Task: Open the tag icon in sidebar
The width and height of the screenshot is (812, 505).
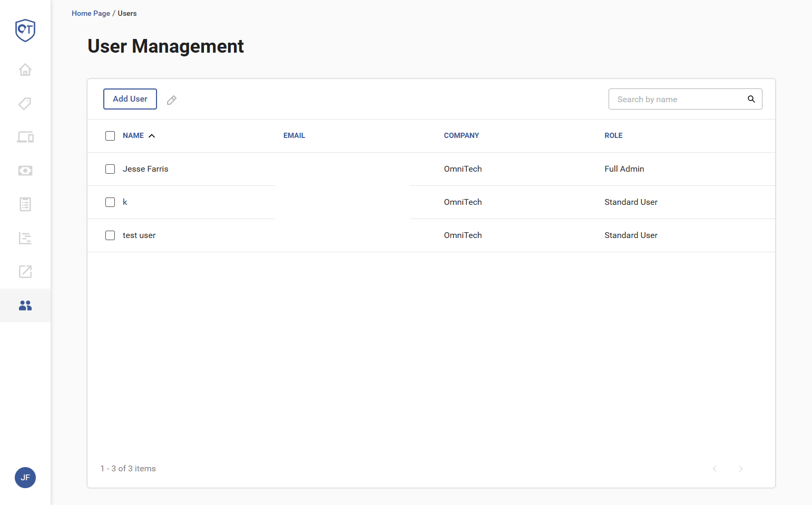Action: tap(25, 103)
